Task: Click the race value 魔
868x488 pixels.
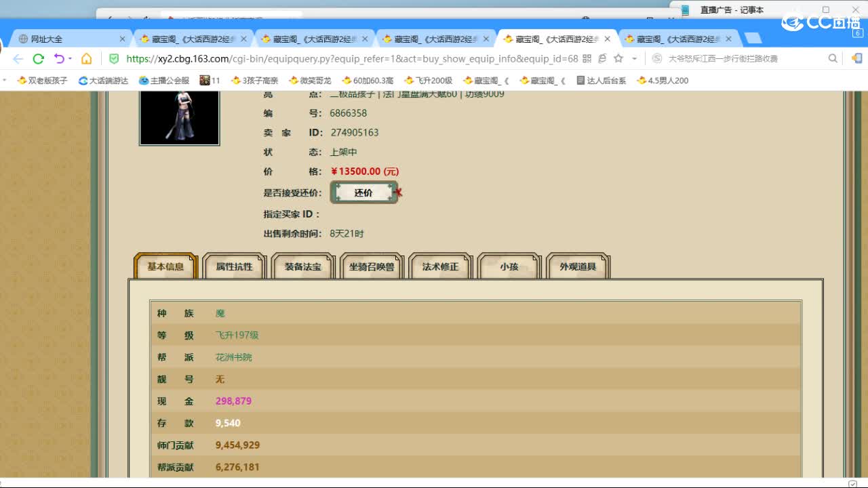Action: tap(220, 313)
